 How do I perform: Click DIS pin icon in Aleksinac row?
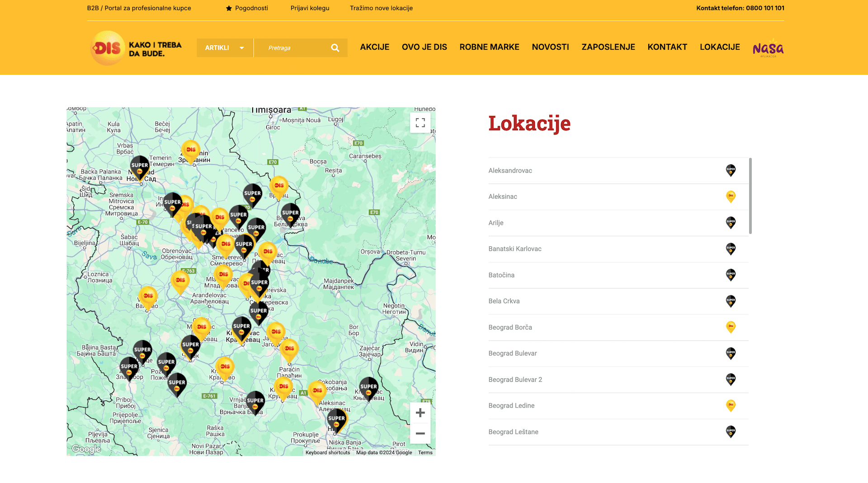731,197
